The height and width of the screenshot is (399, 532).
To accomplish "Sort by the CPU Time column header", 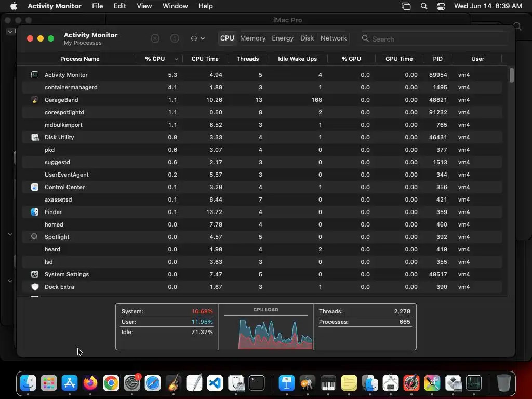I will point(205,59).
